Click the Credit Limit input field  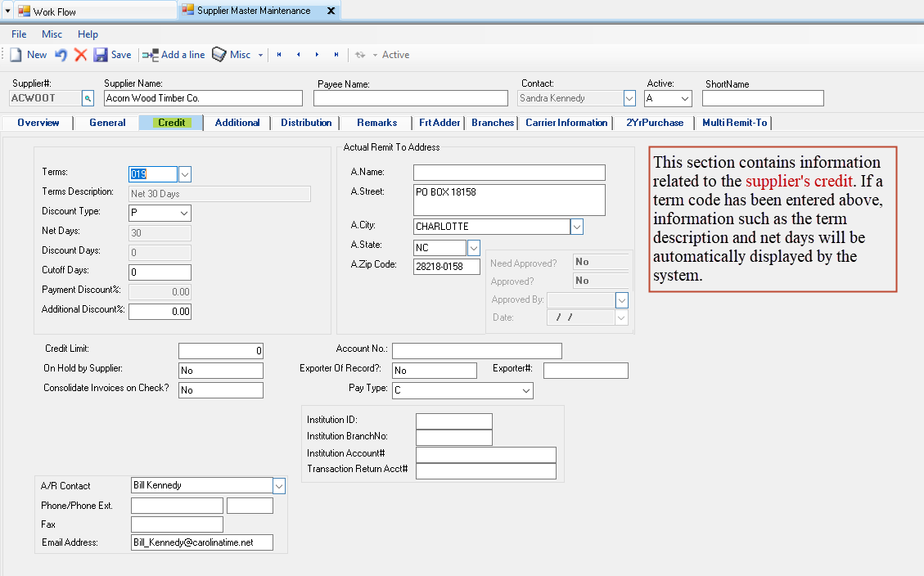pos(221,351)
